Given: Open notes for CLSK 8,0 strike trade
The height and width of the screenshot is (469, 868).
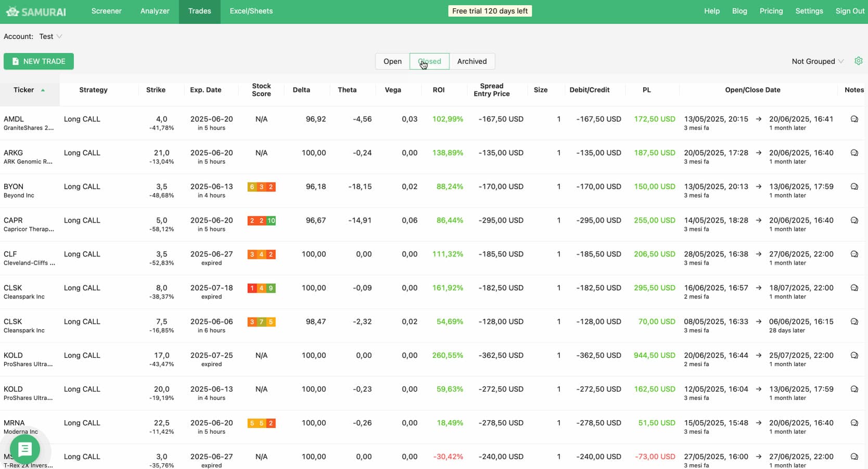Looking at the screenshot, I should pos(854,288).
